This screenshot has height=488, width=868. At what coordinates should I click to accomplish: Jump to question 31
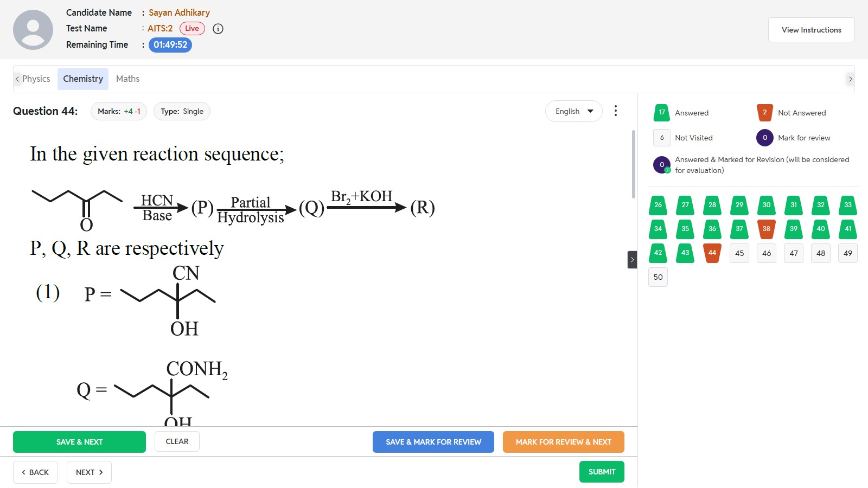pos(794,205)
